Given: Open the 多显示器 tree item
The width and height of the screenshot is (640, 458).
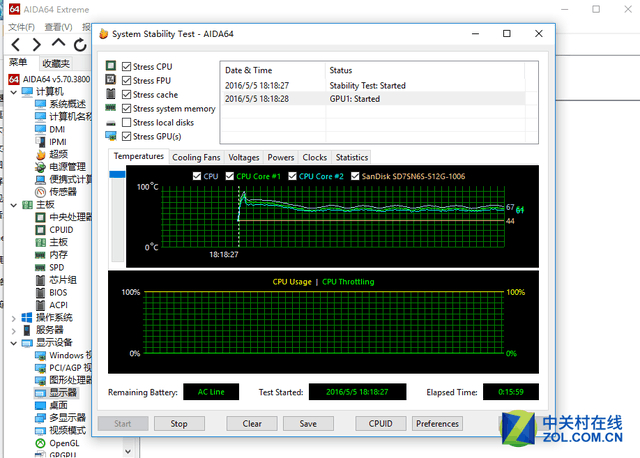Looking at the screenshot, I should pos(60,418).
